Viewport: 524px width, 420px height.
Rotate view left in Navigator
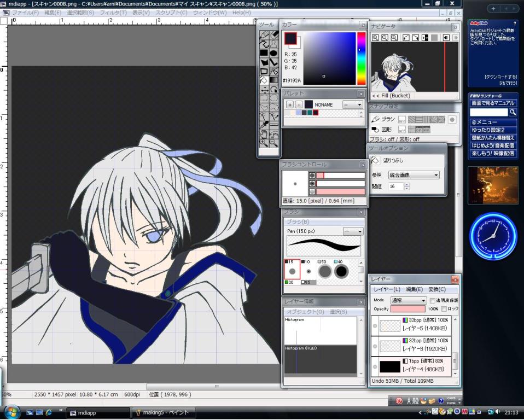pyautogui.click(x=406, y=38)
